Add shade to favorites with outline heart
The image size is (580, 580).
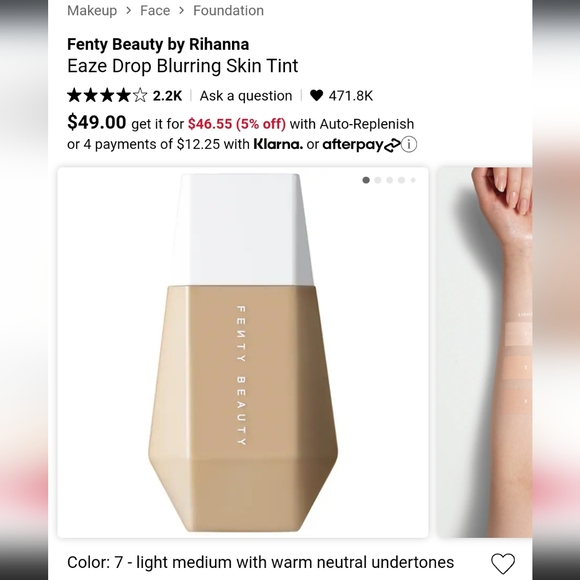tap(503, 563)
